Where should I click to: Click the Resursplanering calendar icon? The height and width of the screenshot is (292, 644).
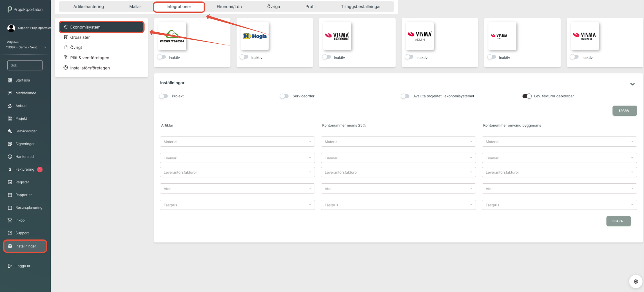(x=10, y=208)
